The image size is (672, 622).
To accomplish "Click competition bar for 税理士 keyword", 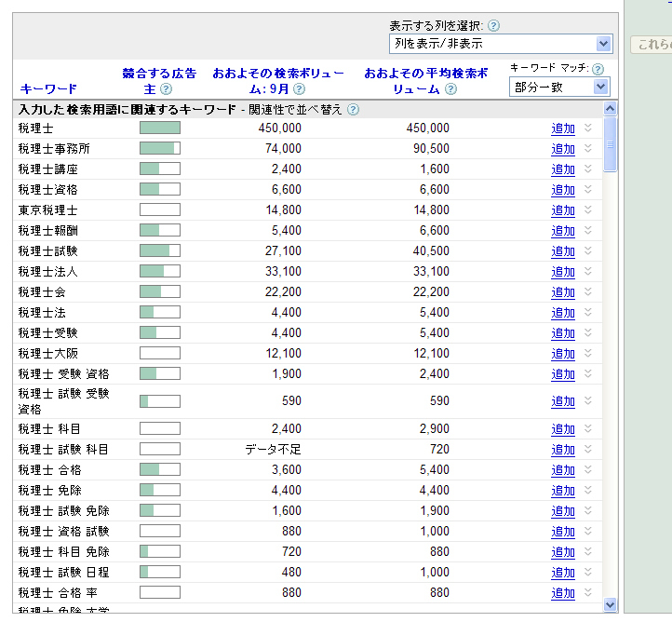I will [160, 128].
